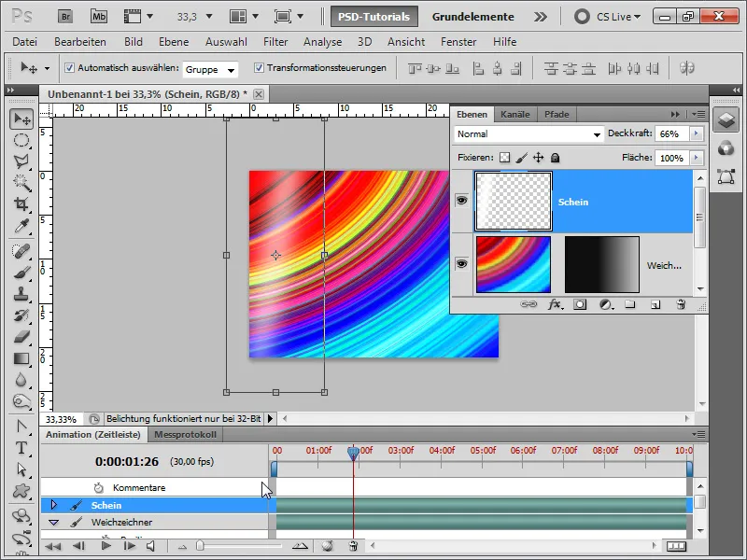This screenshot has width=747, height=560.
Task: Open the blend mode Normal dropdown
Action: click(529, 134)
